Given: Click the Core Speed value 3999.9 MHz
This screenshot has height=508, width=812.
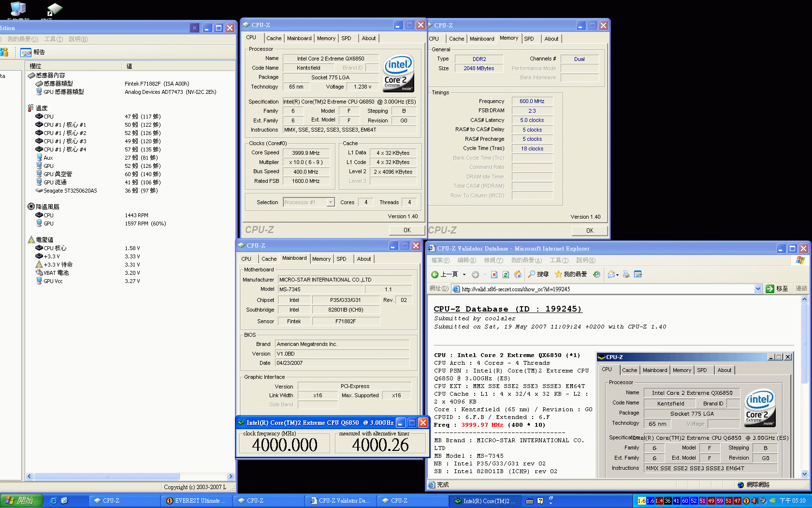Looking at the screenshot, I should pos(305,153).
